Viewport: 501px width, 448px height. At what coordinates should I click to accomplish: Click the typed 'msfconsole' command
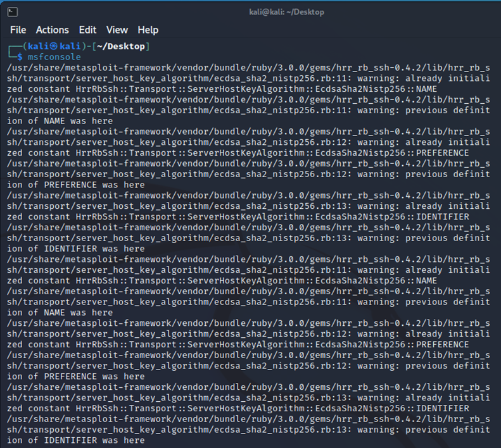coord(54,57)
